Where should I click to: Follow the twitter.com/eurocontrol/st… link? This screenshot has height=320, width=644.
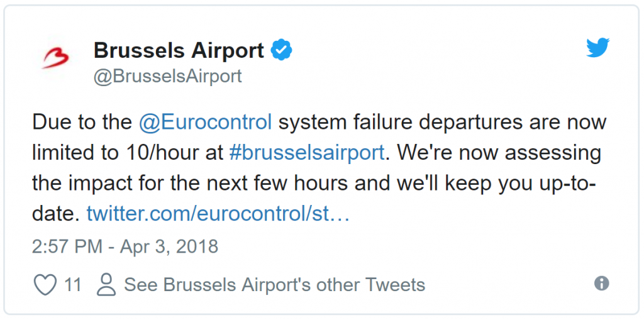pyautogui.click(x=218, y=214)
